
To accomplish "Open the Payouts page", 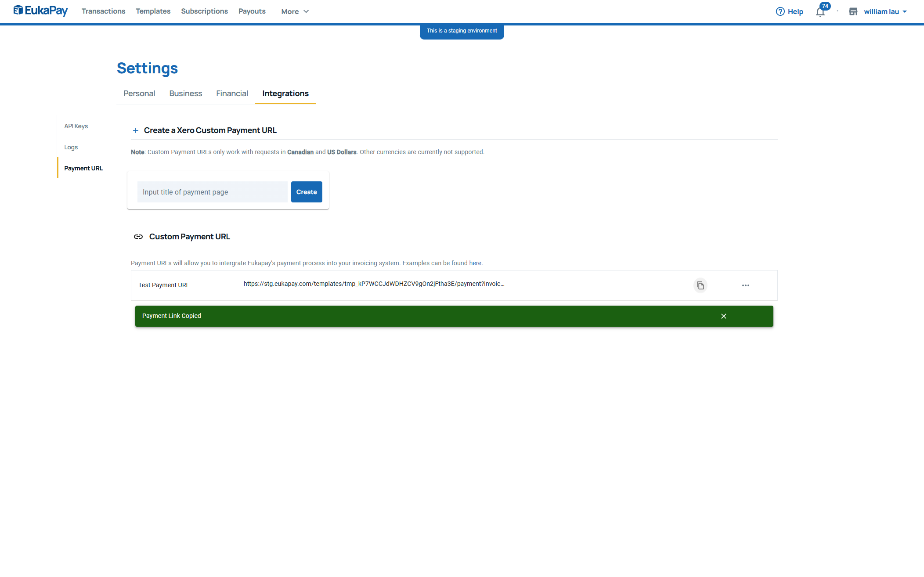I will pos(252,11).
